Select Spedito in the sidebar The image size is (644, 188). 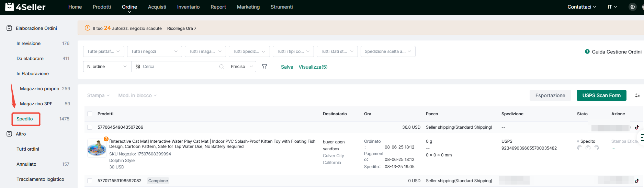tap(25, 119)
